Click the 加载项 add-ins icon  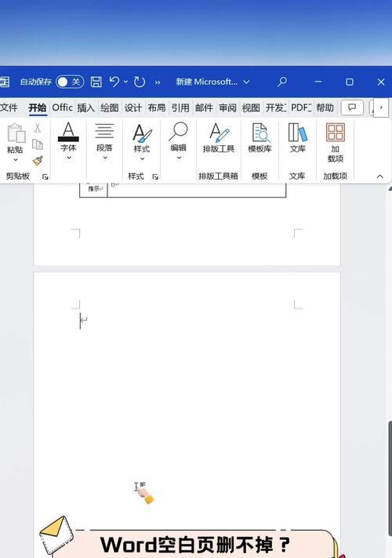336,132
